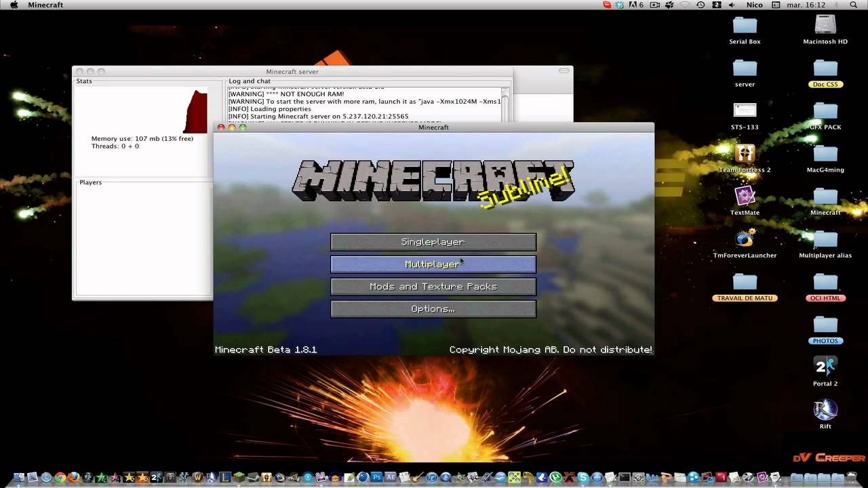Open the Nico user menu

755,5
